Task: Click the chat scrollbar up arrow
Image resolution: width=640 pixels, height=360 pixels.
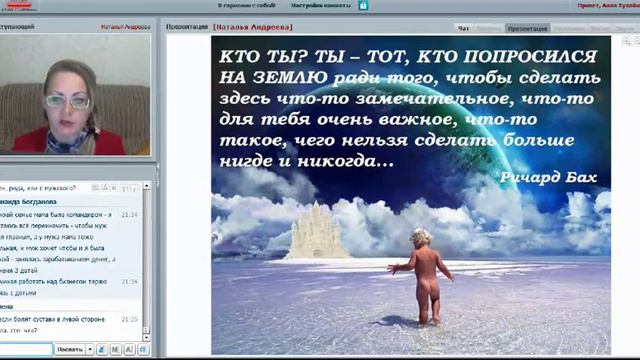Action: pyautogui.click(x=147, y=186)
